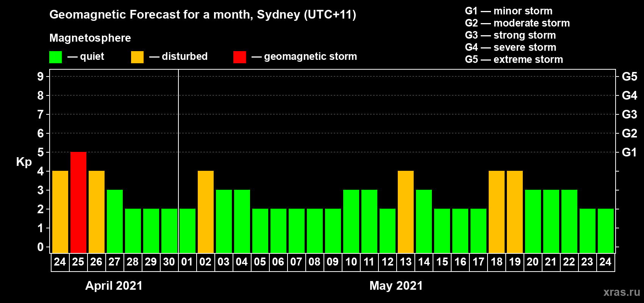The width and height of the screenshot is (644, 303).
Task: Click the date label 24 under April
Action: [x=60, y=262]
